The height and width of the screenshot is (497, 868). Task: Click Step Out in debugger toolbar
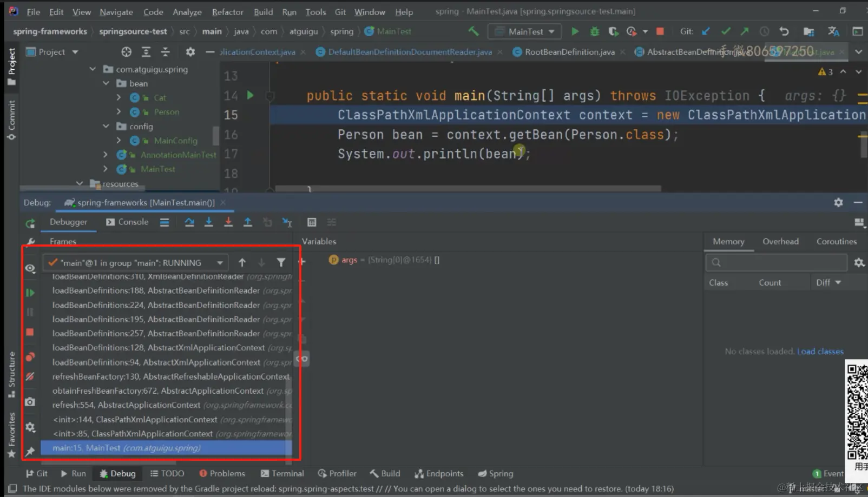(x=247, y=222)
